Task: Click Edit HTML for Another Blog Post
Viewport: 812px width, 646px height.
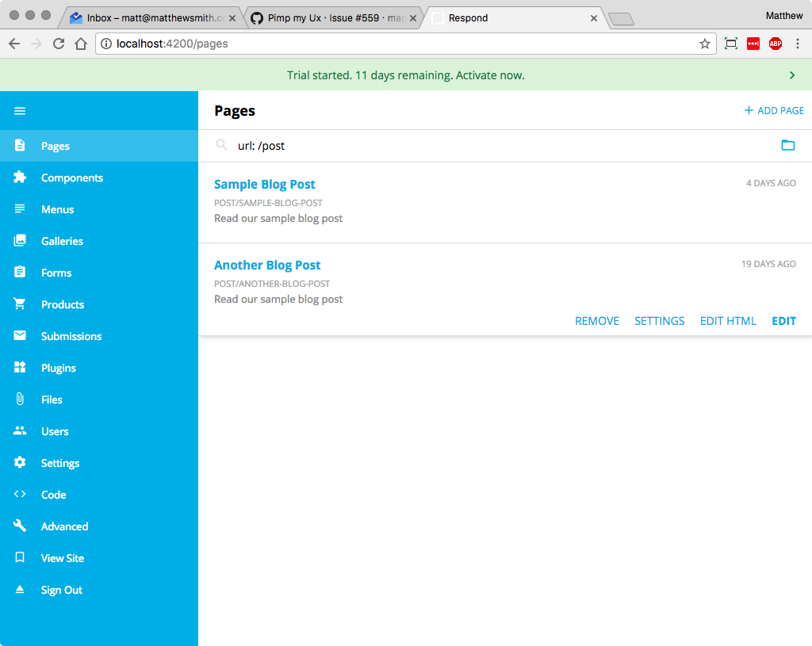Action: [728, 321]
